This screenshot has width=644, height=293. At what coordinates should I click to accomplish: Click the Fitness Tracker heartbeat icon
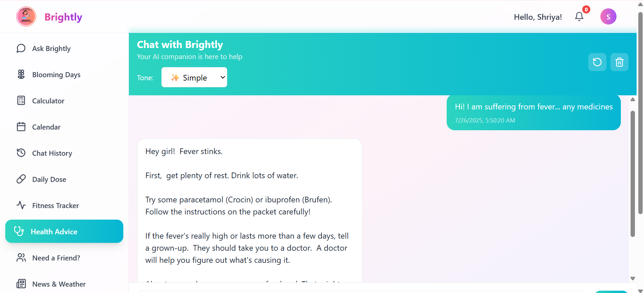pyautogui.click(x=21, y=205)
